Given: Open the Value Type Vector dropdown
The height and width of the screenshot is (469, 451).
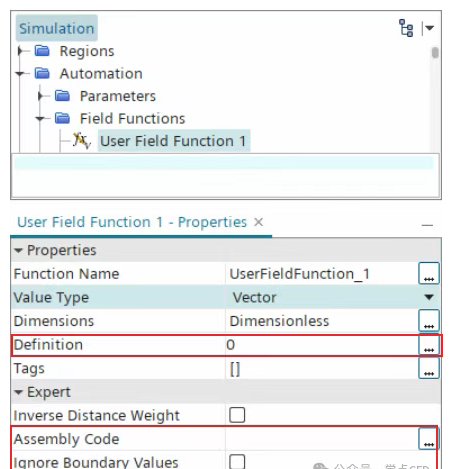Looking at the screenshot, I should click(333, 297).
